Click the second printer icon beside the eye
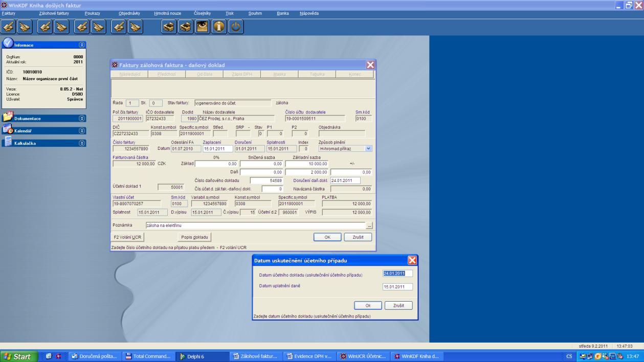 coord(186,27)
